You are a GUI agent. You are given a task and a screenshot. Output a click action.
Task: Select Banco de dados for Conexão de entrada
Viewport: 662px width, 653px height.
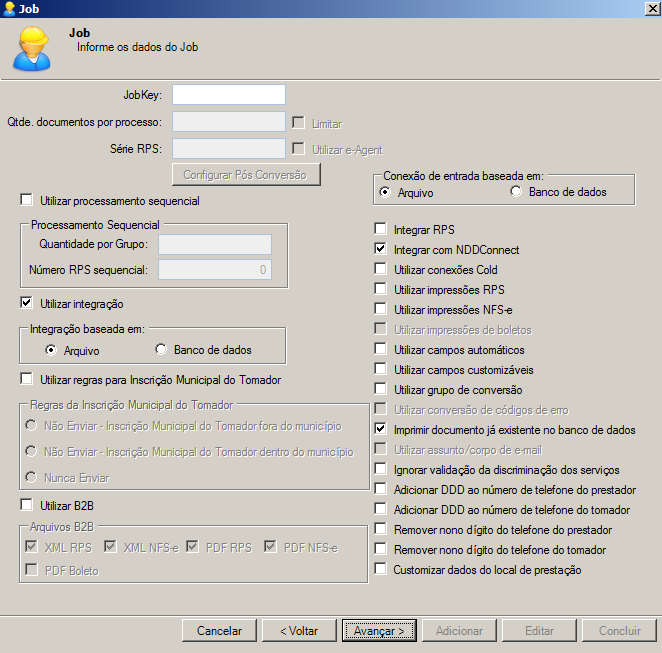point(515,191)
